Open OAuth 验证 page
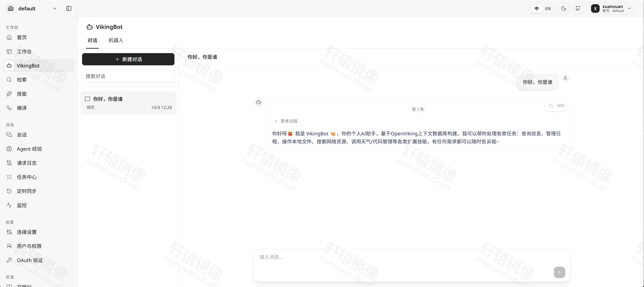Screen dimensions: 644x287 click(x=39, y=260)
